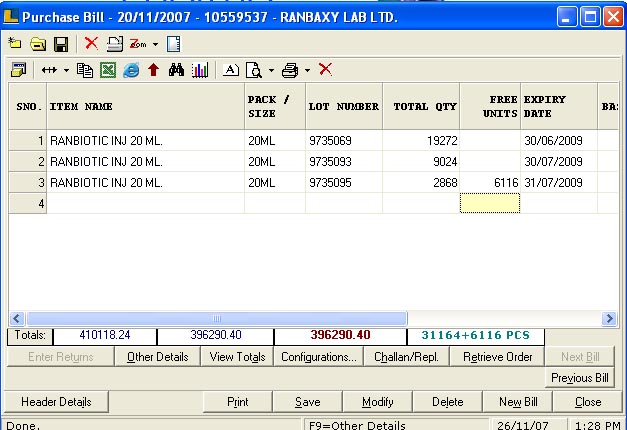Click the 26/11/07 date in status bar

click(523, 425)
